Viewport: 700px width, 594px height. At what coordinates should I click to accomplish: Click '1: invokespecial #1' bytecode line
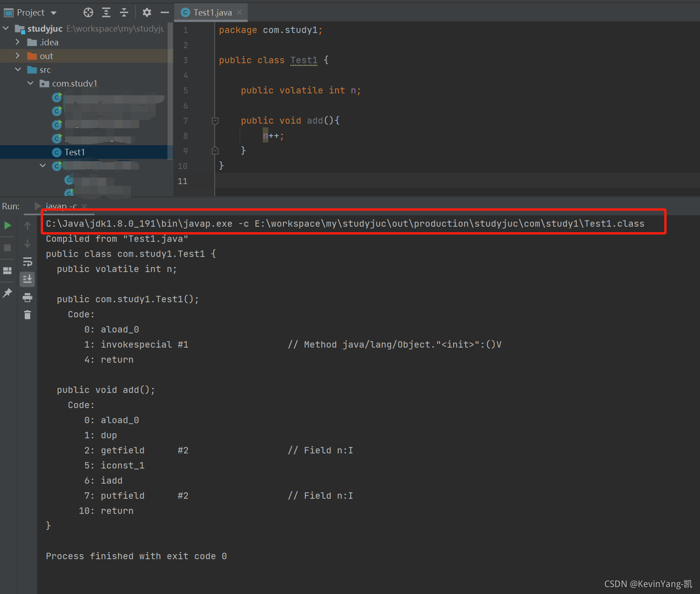point(293,344)
